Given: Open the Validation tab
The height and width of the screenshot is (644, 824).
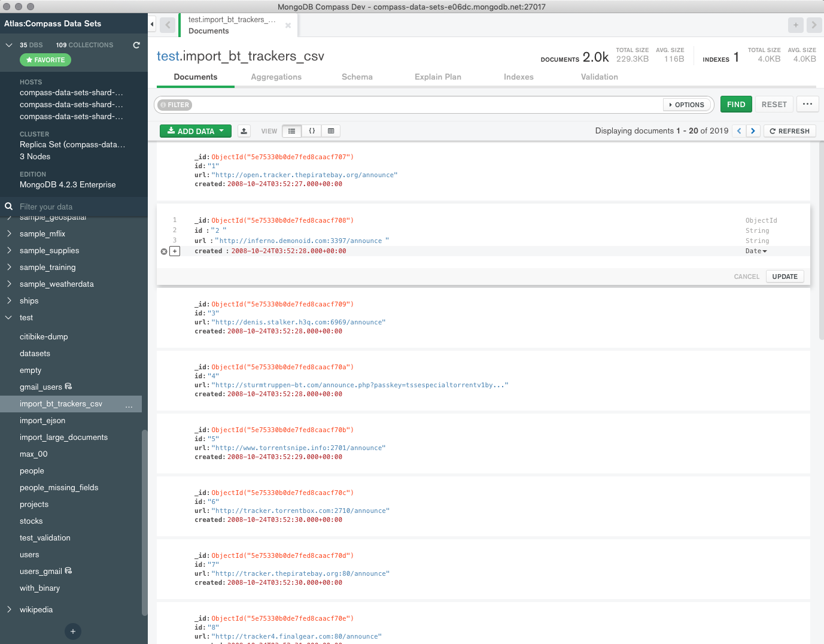Looking at the screenshot, I should point(600,77).
